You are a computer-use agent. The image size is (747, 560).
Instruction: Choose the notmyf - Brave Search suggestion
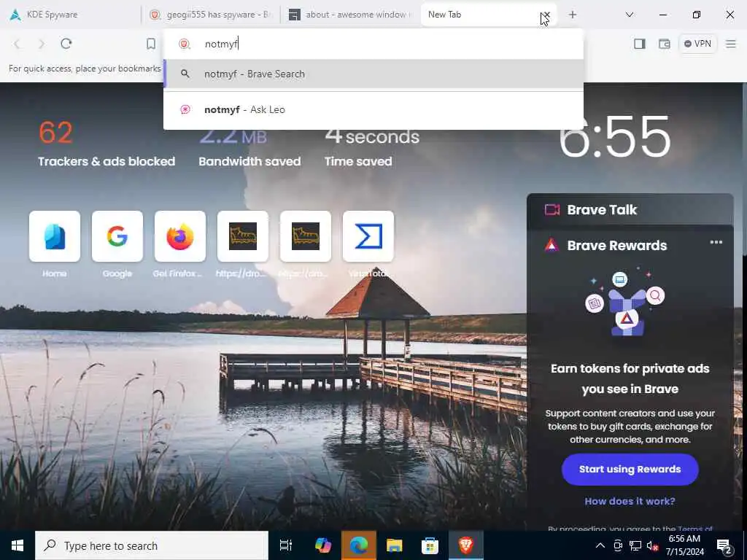373,74
